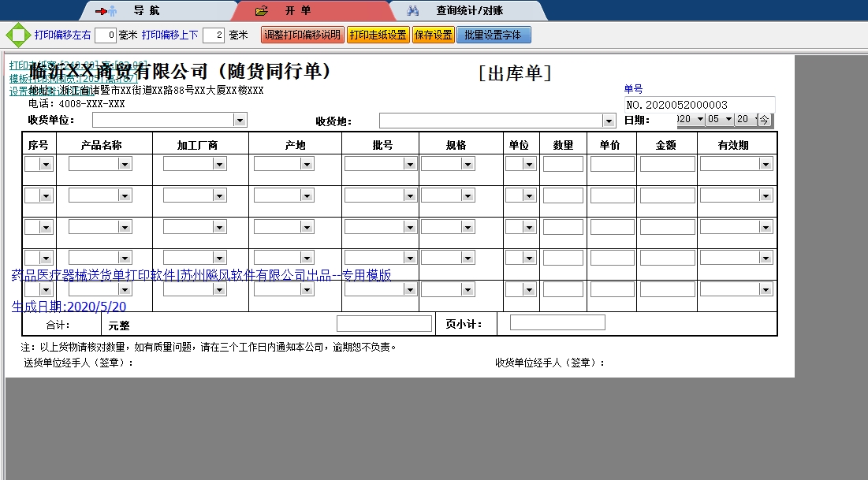Click the binoculars icon on 查询统计/对账 tab
Screen dimensions: 868x480
click(x=412, y=11)
